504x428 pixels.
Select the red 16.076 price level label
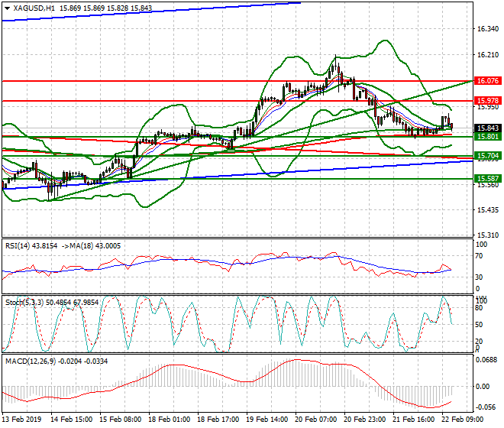click(x=488, y=81)
